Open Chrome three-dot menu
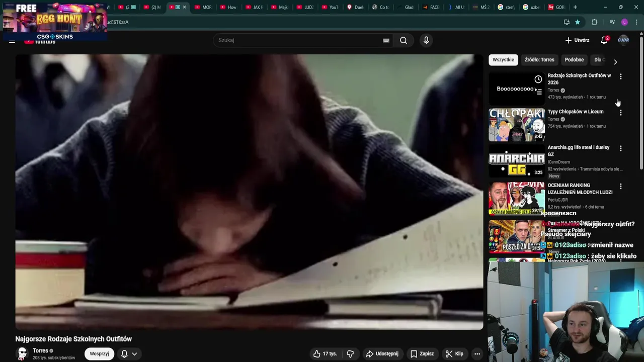The height and width of the screenshot is (362, 644). pyautogui.click(x=636, y=22)
